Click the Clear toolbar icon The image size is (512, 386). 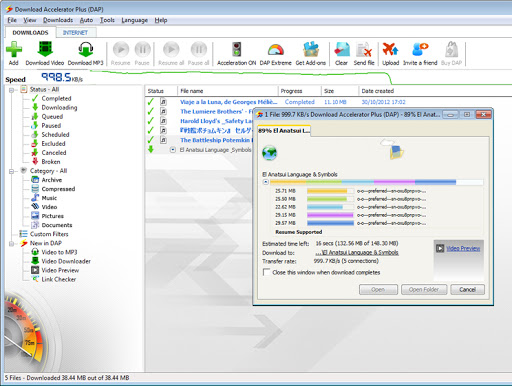[342, 50]
